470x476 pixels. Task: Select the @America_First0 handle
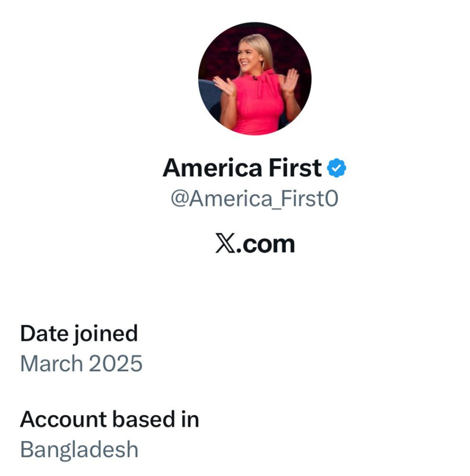[x=254, y=199]
